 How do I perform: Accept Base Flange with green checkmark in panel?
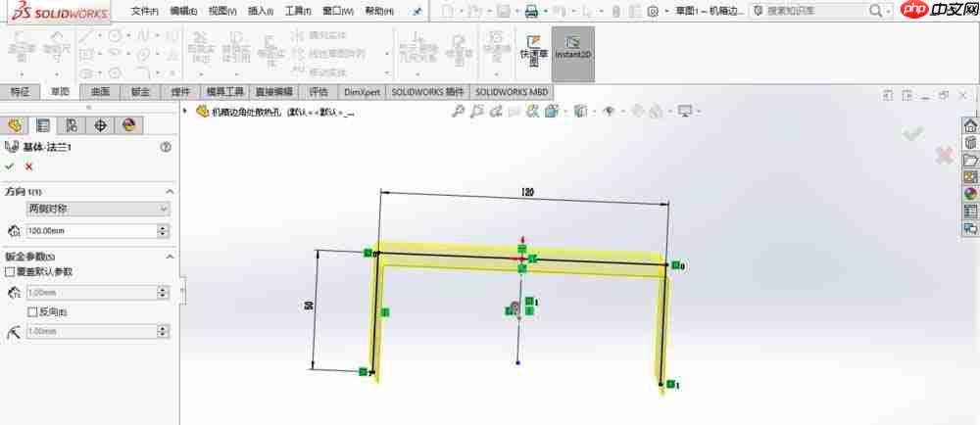click(9, 166)
